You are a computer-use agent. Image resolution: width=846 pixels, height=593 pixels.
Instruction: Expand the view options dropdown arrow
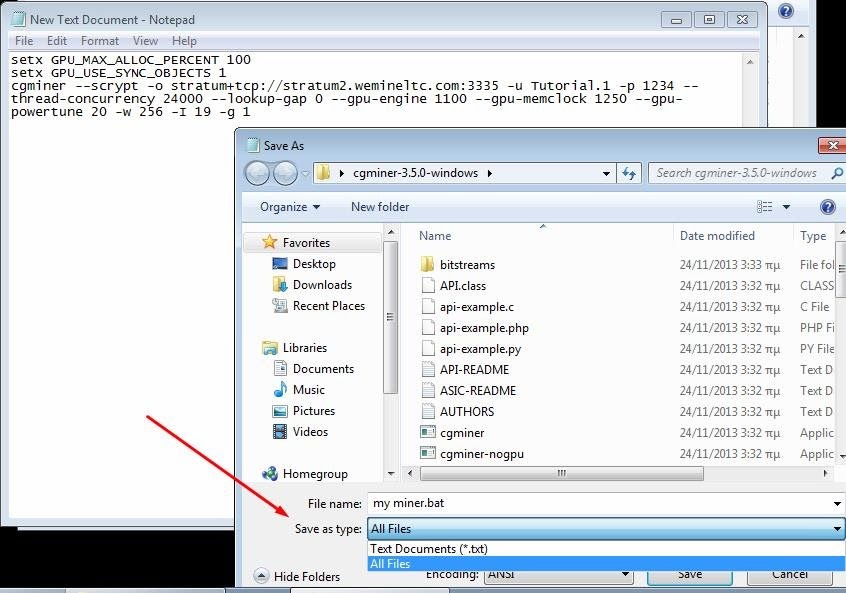click(786, 207)
